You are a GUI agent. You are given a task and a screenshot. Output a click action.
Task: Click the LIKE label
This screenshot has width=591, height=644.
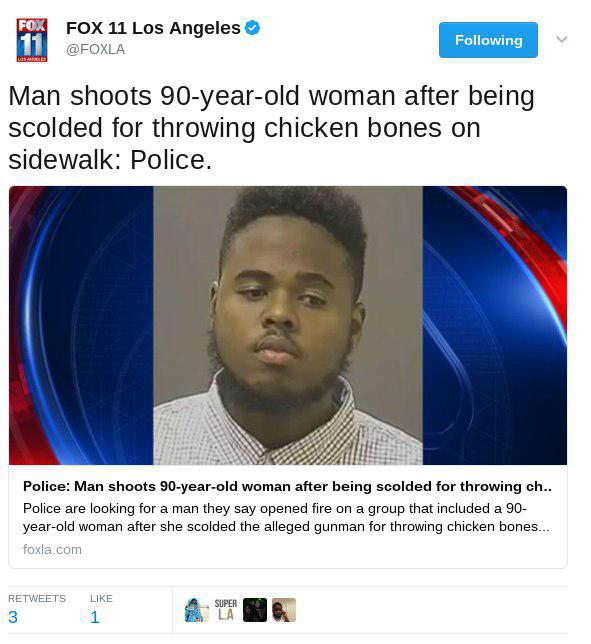pyautogui.click(x=101, y=598)
